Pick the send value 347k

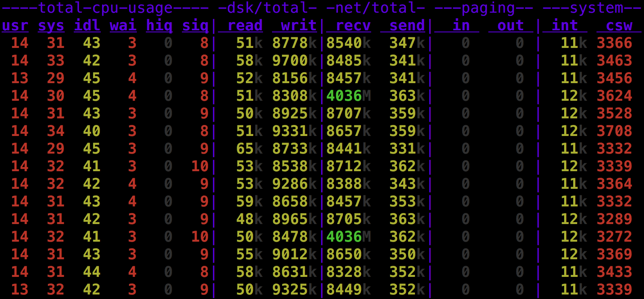coord(407,43)
